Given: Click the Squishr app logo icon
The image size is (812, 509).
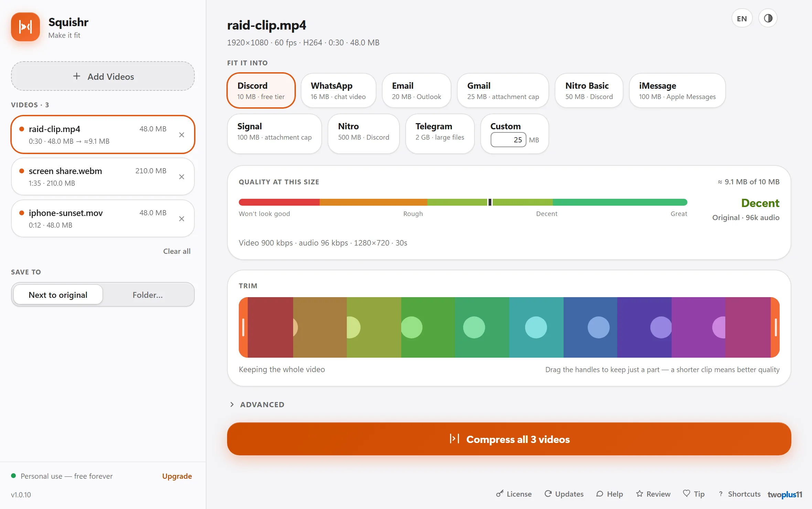Looking at the screenshot, I should pyautogui.click(x=25, y=27).
